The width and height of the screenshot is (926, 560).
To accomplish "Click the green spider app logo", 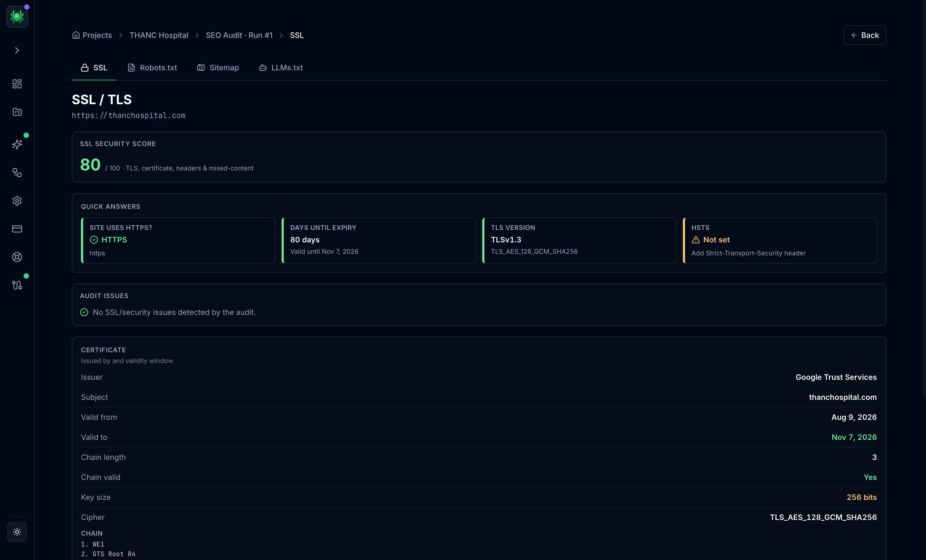I will [17, 17].
